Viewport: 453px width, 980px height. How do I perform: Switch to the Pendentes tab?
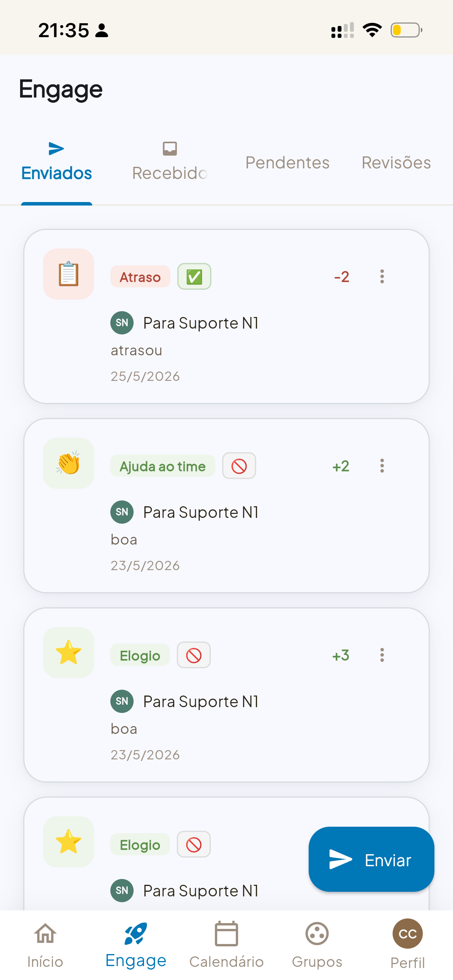pos(287,163)
